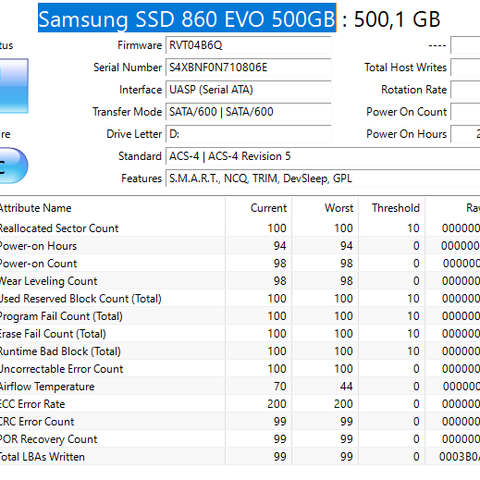480x480 pixels.
Task: Select the ECC Error Rate row
Action: 240,404
